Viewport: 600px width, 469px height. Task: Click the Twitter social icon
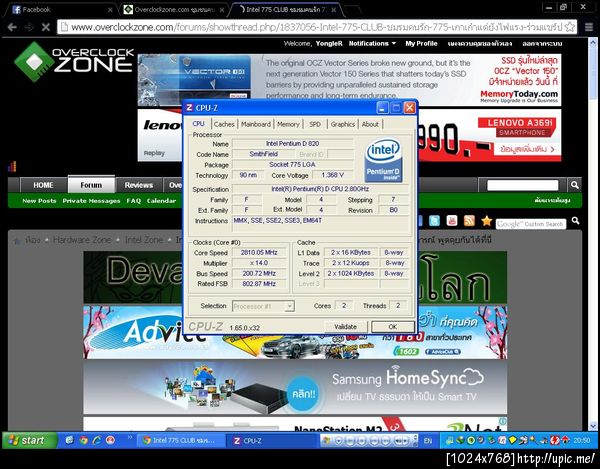[x=434, y=221]
